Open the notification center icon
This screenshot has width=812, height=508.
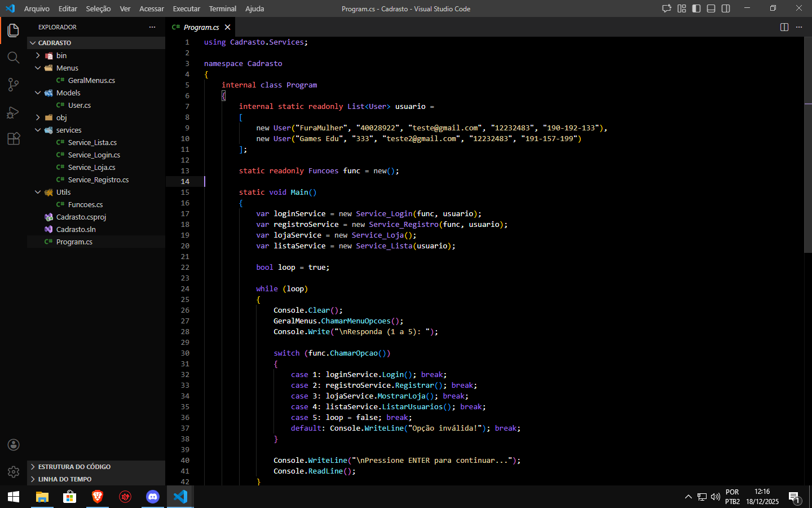coord(795,497)
